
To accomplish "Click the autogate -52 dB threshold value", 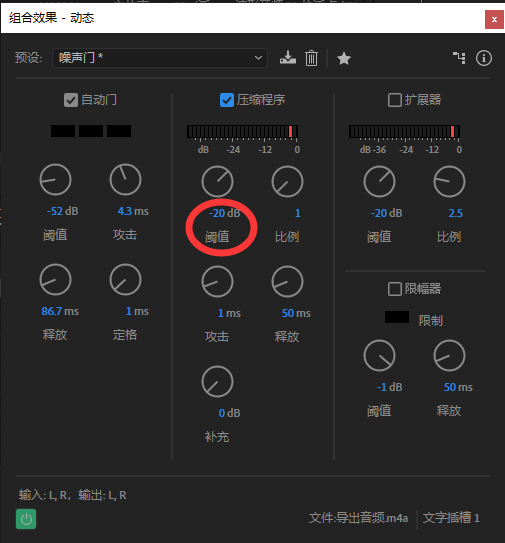I will 62,211.
